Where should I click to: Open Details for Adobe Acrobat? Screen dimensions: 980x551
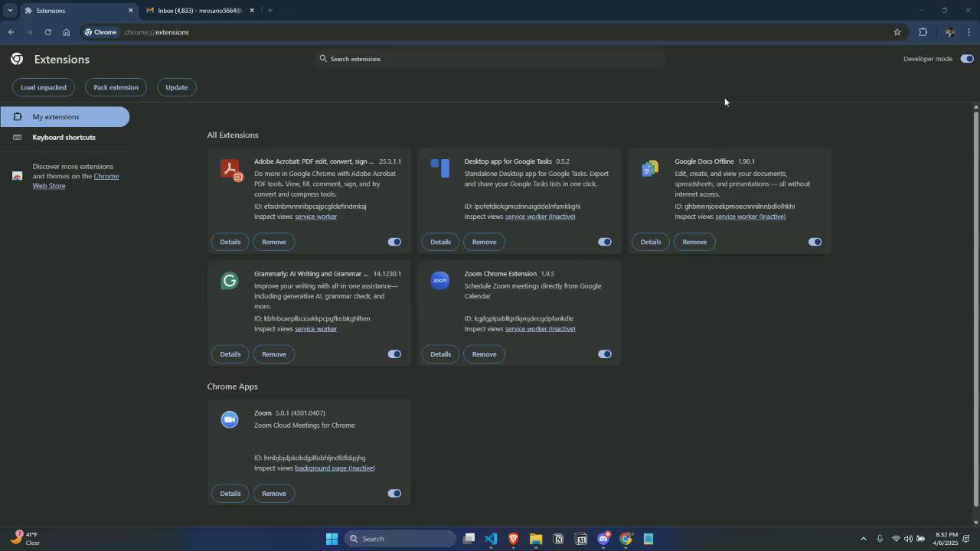click(x=230, y=242)
